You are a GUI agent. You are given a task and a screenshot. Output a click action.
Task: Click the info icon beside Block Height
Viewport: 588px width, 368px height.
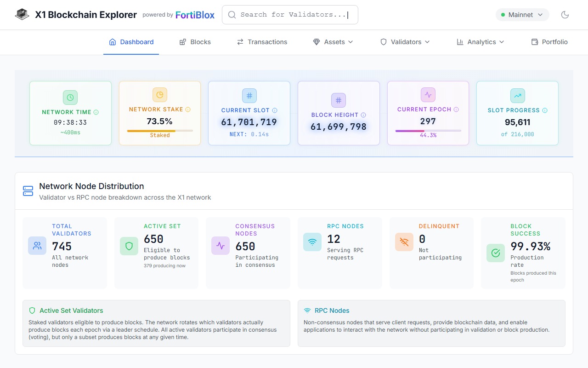pyautogui.click(x=363, y=115)
